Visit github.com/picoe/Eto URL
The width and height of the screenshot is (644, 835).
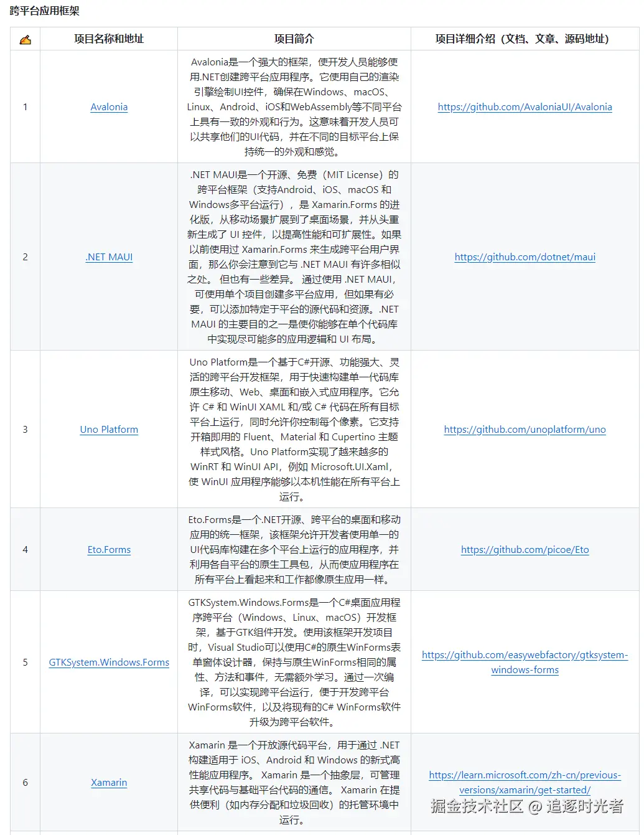pos(525,550)
